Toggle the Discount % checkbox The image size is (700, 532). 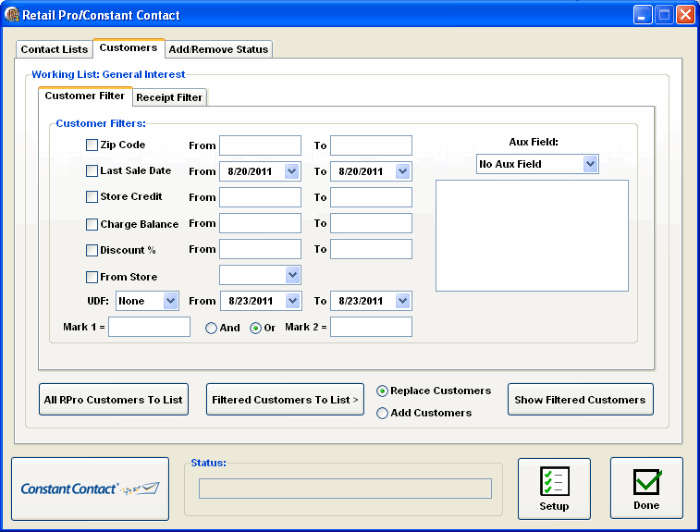tap(92, 250)
